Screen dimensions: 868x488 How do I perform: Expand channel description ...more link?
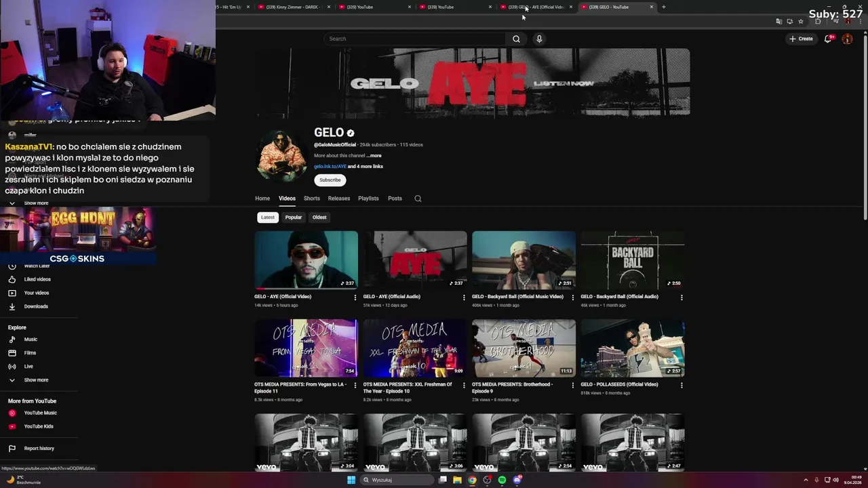tap(374, 156)
